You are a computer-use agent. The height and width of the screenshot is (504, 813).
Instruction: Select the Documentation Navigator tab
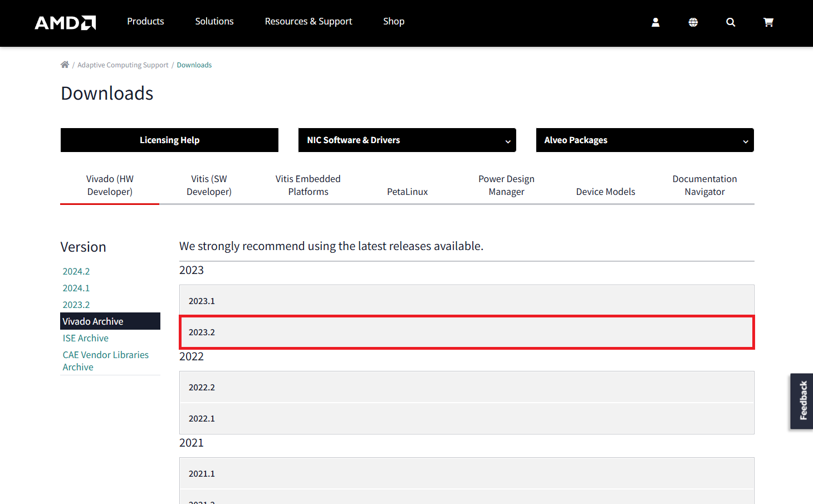(x=704, y=185)
